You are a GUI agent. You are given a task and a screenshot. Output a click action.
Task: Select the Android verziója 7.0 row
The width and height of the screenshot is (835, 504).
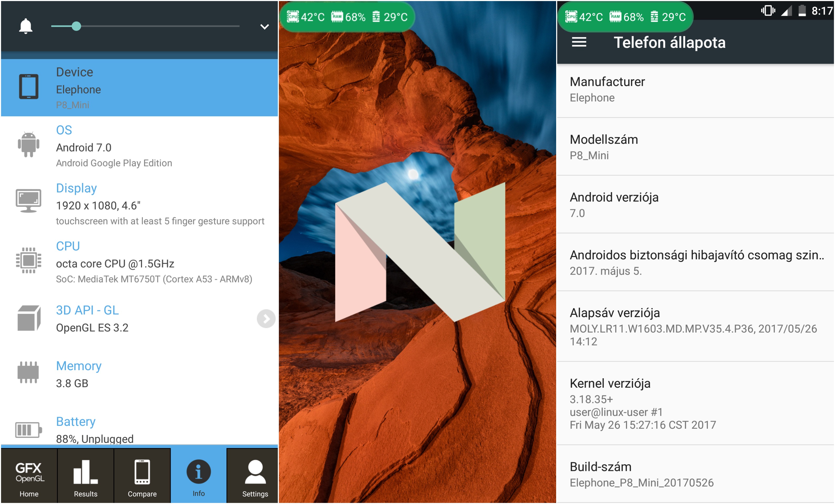pyautogui.click(x=695, y=204)
